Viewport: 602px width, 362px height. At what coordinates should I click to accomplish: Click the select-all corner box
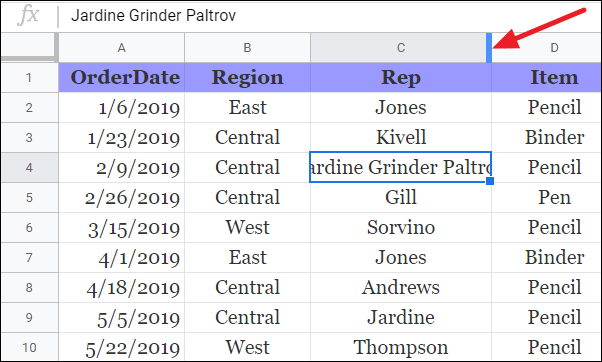click(x=30, y=48)
